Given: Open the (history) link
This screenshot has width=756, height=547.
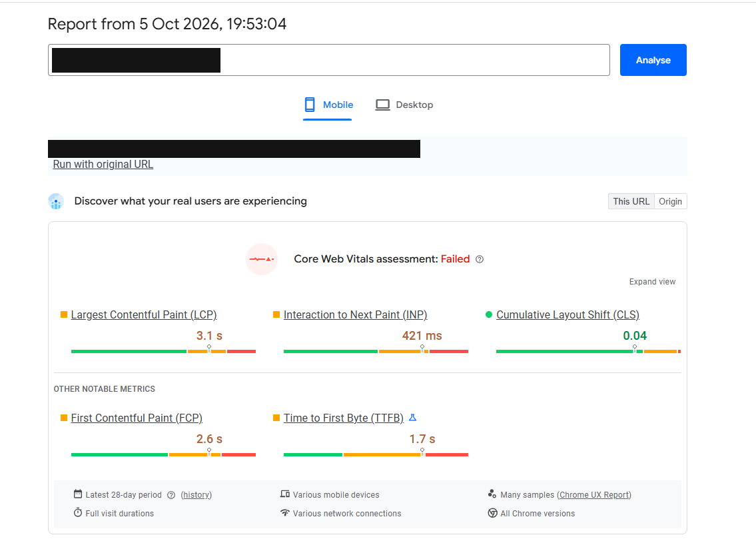Looking at the screenshot, I should coord(196,496).
